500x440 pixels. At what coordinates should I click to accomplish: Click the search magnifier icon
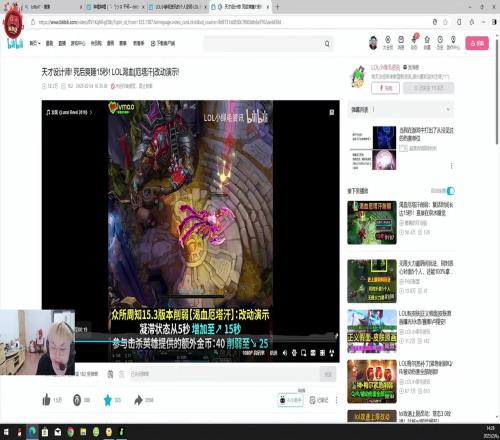point(327,44)
